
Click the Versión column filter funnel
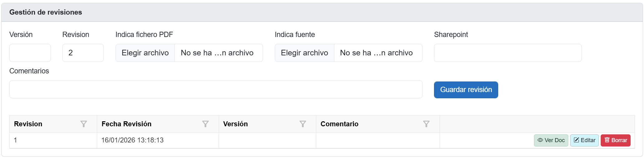[303, 124]
